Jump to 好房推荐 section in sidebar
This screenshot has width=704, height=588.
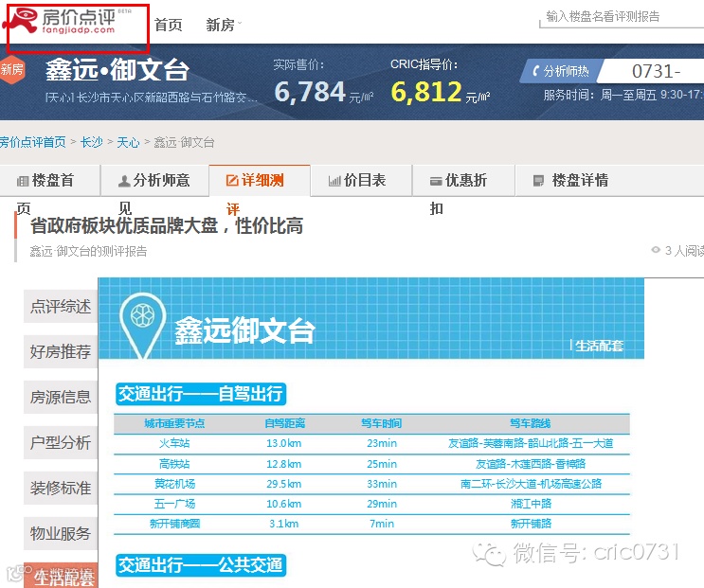coord(61,351)
